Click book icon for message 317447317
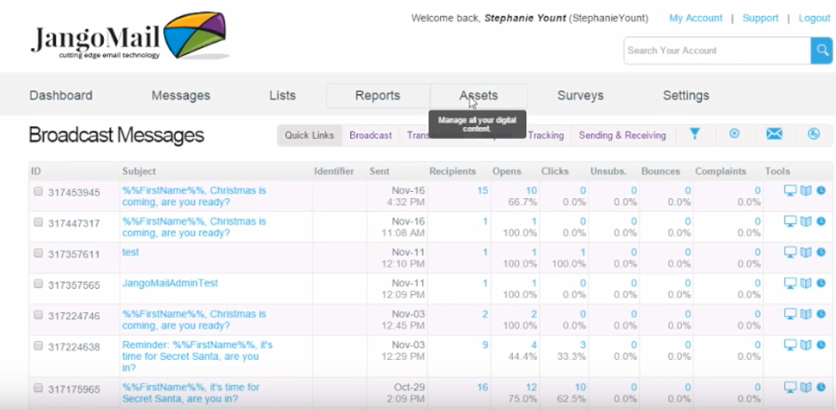836x410 pixels. point(806,222)
